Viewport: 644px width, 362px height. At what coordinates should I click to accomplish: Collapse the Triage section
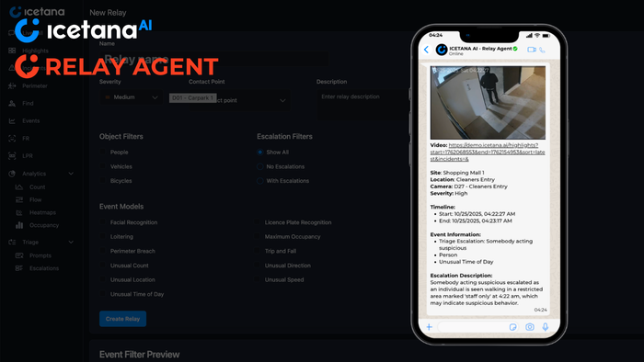[71, 242]
